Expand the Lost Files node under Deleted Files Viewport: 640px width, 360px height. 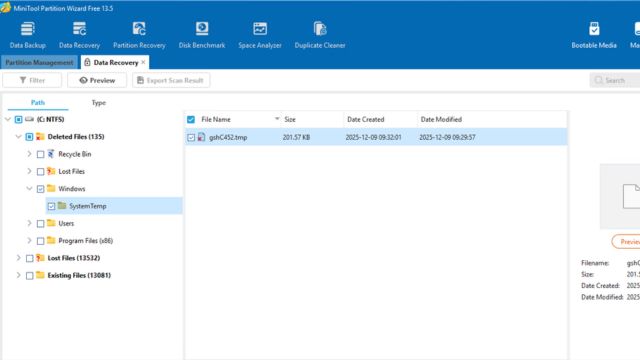pyautogui.click(x=29, y=171)
